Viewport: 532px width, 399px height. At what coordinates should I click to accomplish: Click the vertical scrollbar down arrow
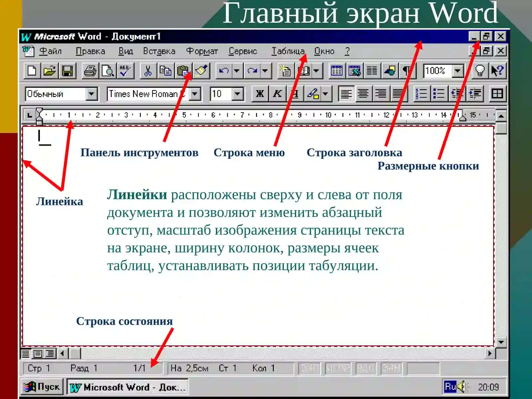501,342
